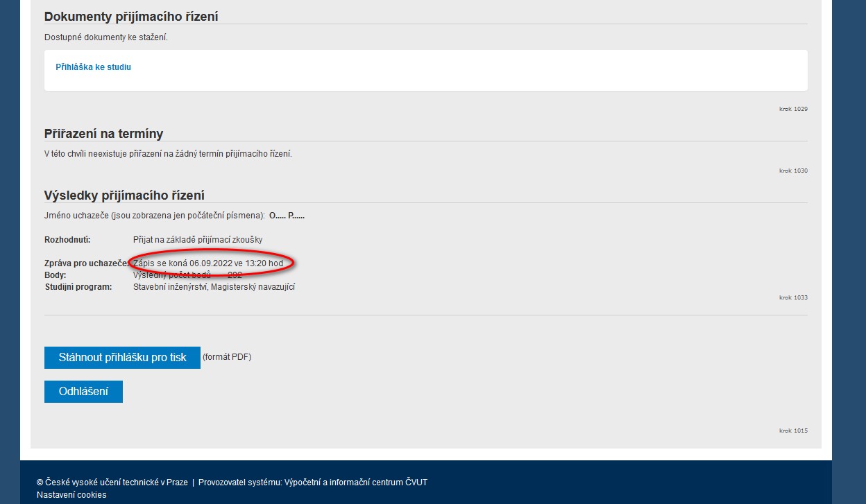Click the step marker krok 1030
The height and width of the screenshot is (504, 866).
pyautogui.click(x=793, y=171)
